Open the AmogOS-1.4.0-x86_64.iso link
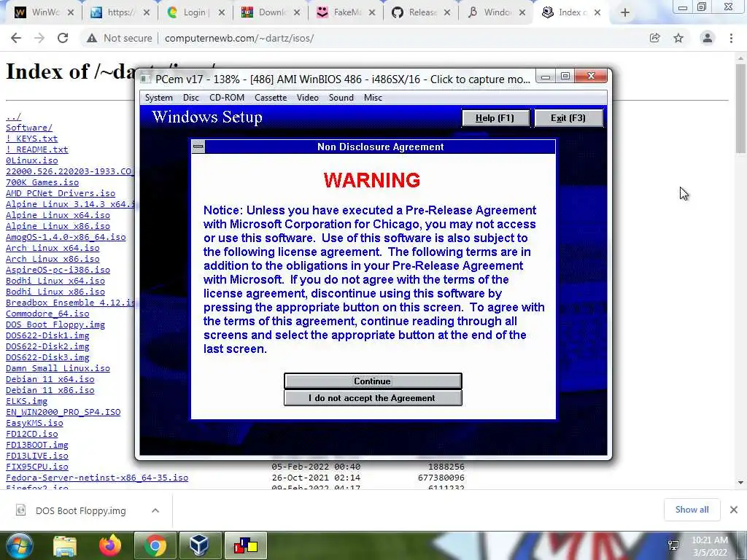The image size is (747, 560). point(66,237)
